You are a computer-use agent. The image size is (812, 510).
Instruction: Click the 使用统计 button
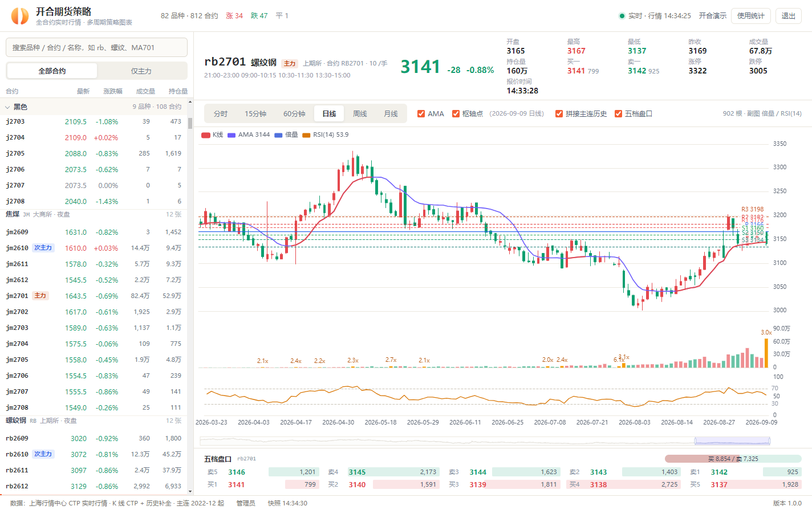click(751, 16)
